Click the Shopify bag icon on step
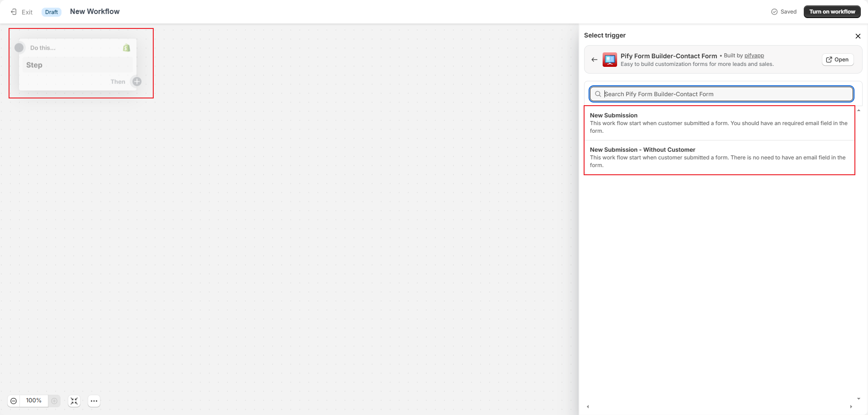Screen dimensions: 868x415 [x=127, y=48]
